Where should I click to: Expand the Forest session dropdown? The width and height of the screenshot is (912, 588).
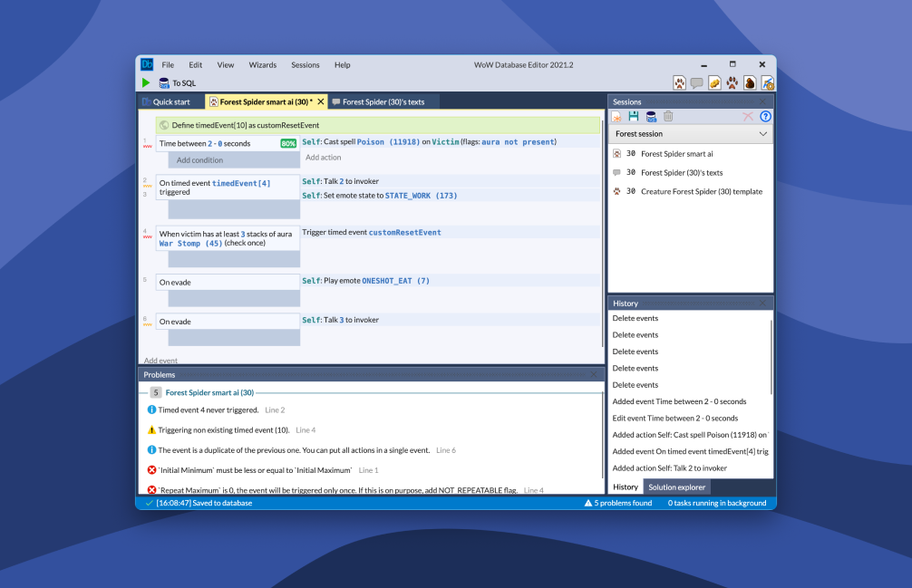[762, 134]
